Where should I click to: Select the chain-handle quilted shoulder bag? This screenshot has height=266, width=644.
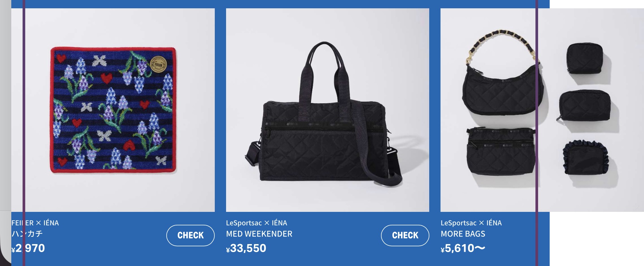click(502, 73)
